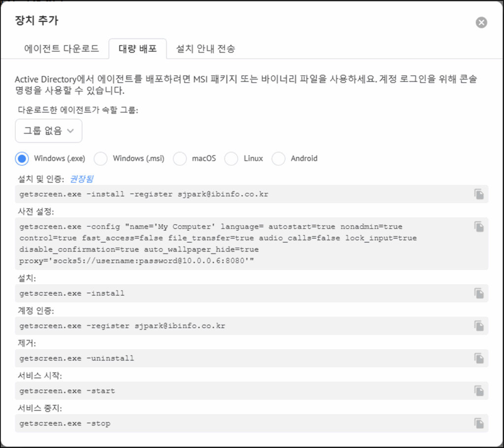This screenshot has height=448, width=504.
Task: Click the 장치 추가 dialog title
Action: coord(36,21)
